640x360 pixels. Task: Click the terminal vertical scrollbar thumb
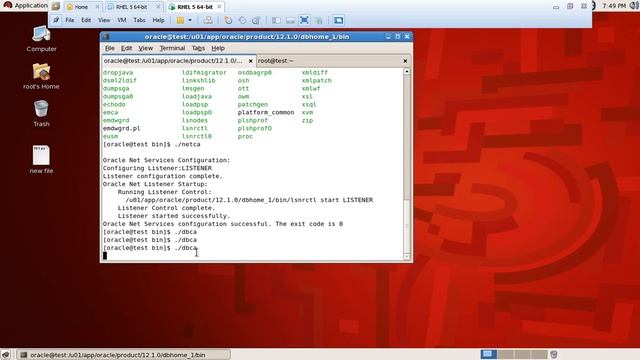(407, 226)
